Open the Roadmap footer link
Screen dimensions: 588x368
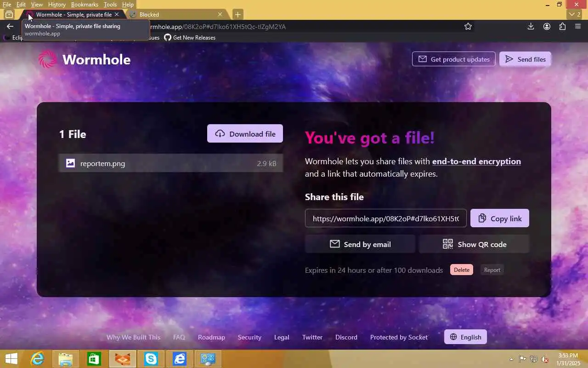pos(211,337)
